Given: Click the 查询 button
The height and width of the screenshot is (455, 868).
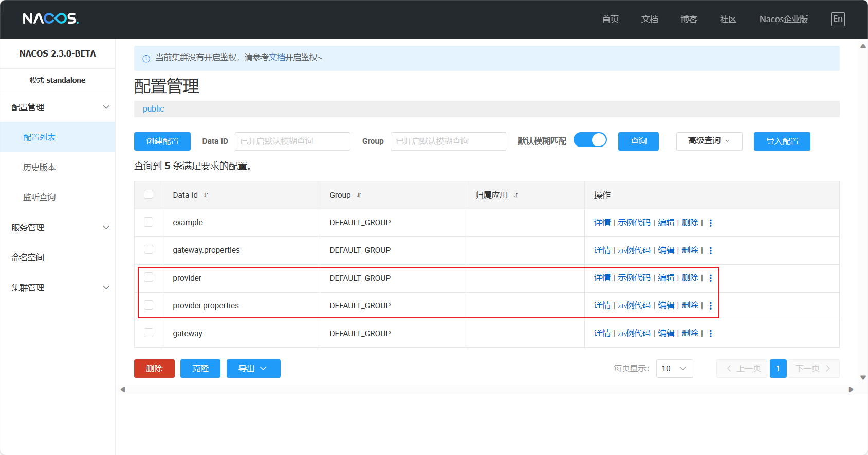Looking at the screenshot, I should pyautogui.click(x=638, y=141).
